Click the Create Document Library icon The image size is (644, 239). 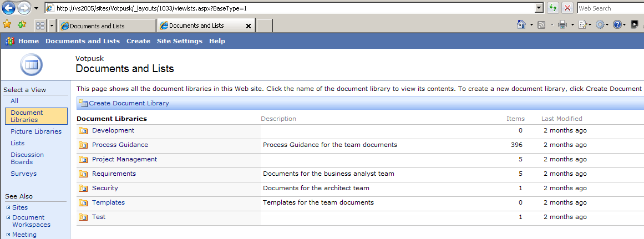point(83,103)
